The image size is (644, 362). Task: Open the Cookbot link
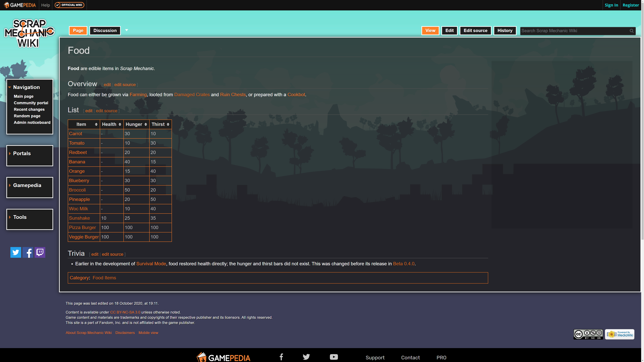coord(296,95)
